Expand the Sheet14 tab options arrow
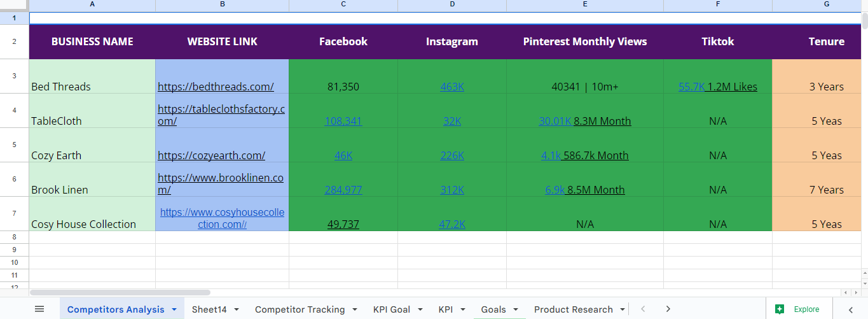868x319 pixels. 237,309
